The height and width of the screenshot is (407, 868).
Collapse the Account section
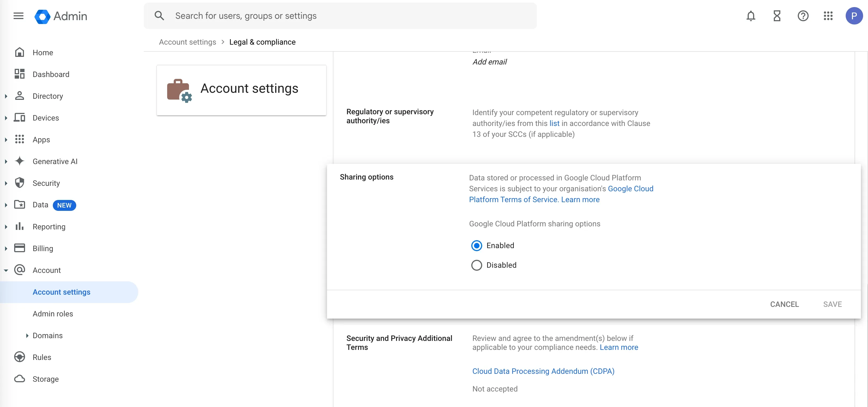(6, 270)
